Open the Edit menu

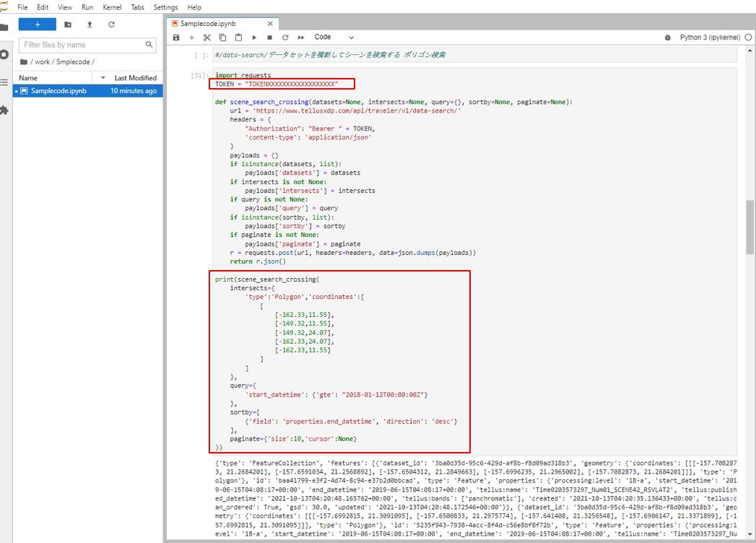click(x=43, y=7)
